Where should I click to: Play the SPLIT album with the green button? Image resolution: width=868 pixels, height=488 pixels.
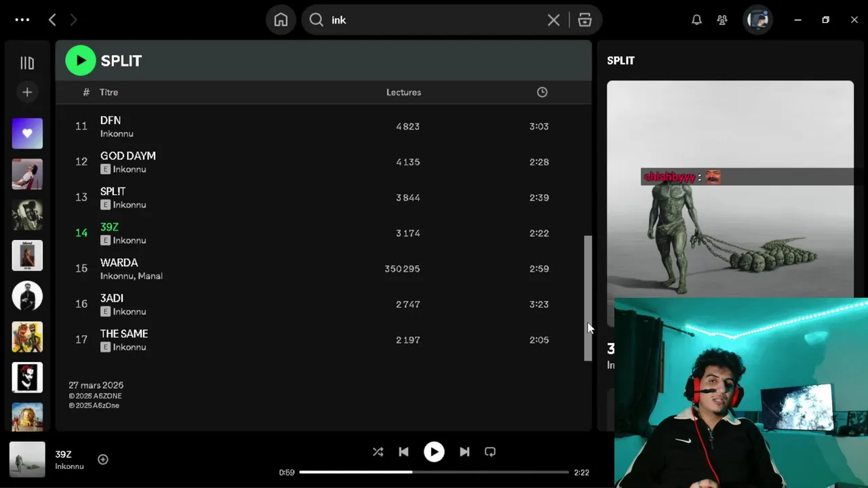point(81,60)
